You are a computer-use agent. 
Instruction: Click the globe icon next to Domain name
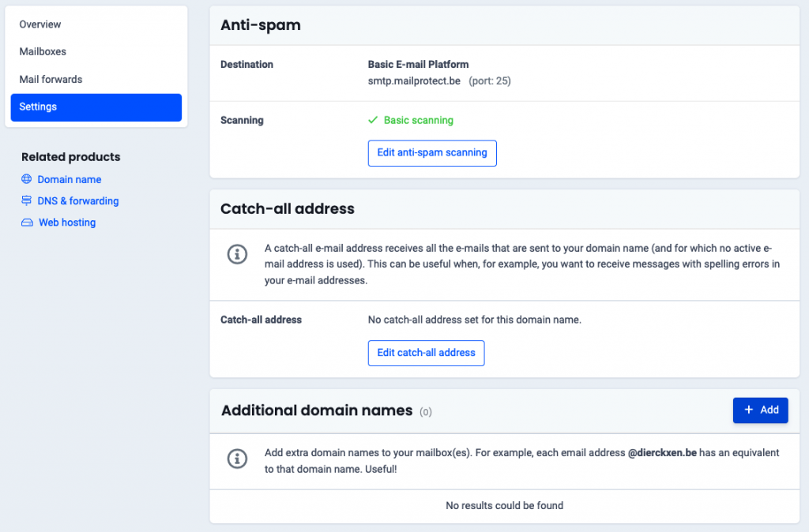click(x=26, y=179)
